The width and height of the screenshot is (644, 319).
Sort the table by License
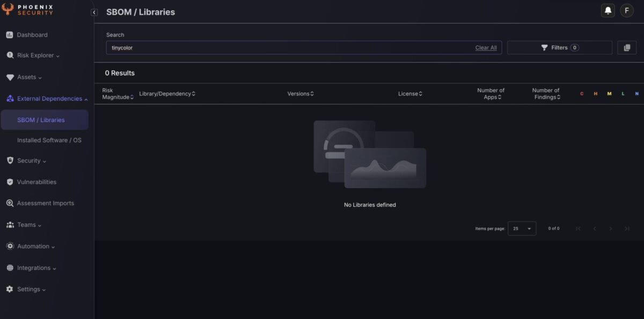(x=410, y=94)
